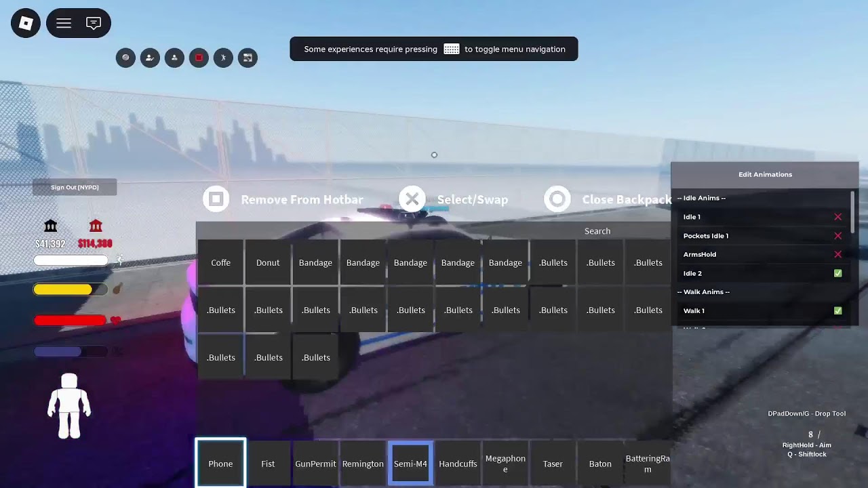Open the chat bubble icon
This screenshot has width=868, height=488.
(x=94, y=24)
